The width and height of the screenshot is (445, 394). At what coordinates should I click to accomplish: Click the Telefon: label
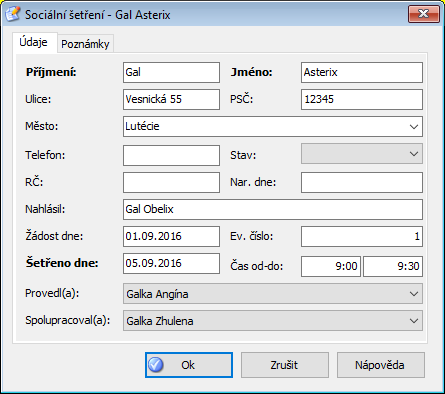(45, 155)
